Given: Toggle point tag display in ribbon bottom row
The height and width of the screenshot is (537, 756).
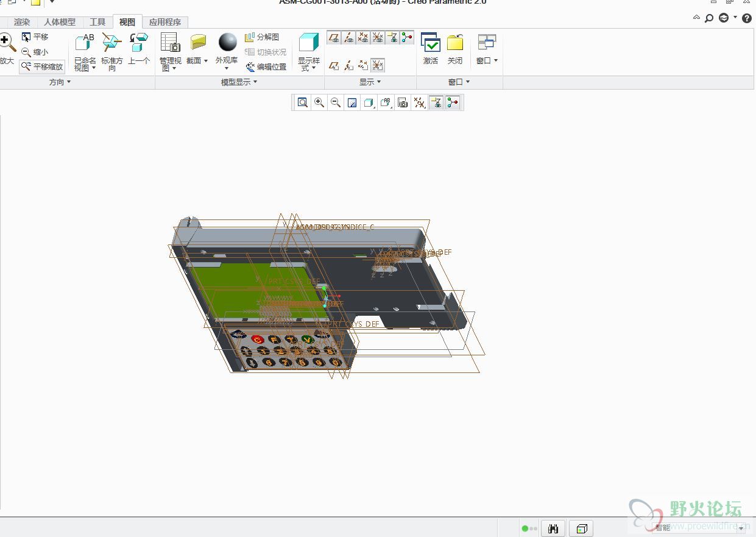Looking at the screenshot, I should coord(363,65).
